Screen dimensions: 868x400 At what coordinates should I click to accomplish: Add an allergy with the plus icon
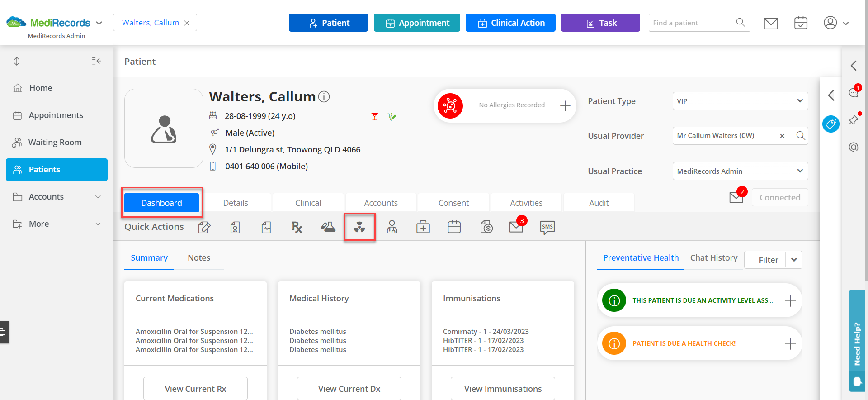point(565,106)
